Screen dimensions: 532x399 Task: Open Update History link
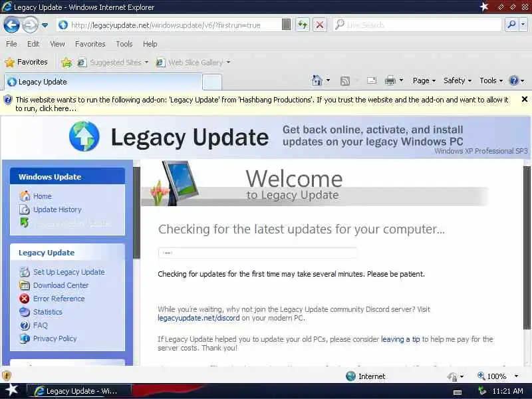pyautogui.click(x=57, y=209)
